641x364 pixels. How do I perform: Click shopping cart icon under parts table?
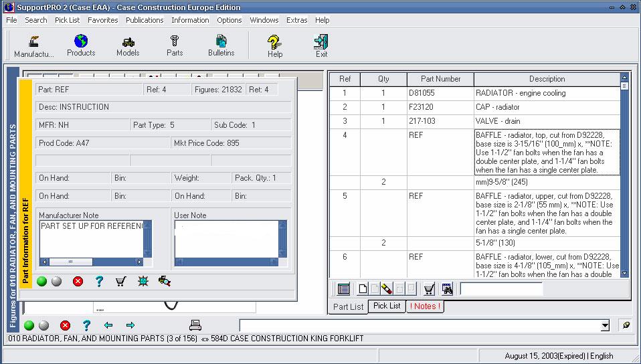(x=428, y=289)
